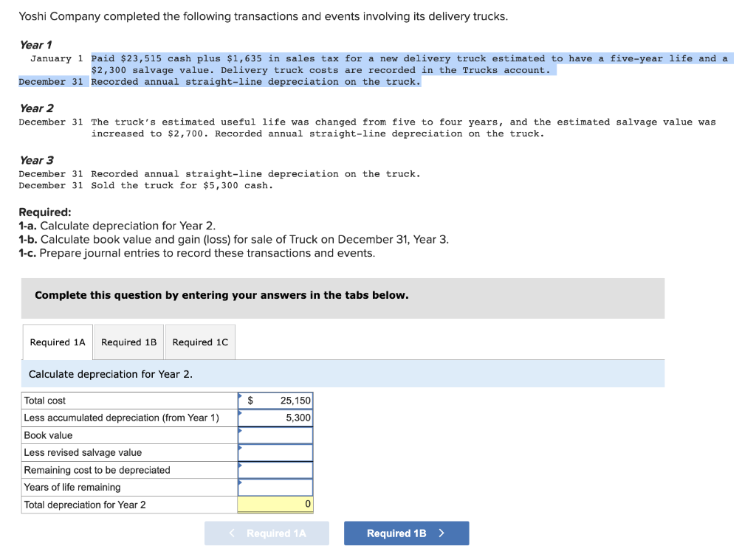The image size is (756, 557).
Task: Click highlighted 'Paid $23,515 cash plus $1,635' line
Action: (x=410, y=59)
